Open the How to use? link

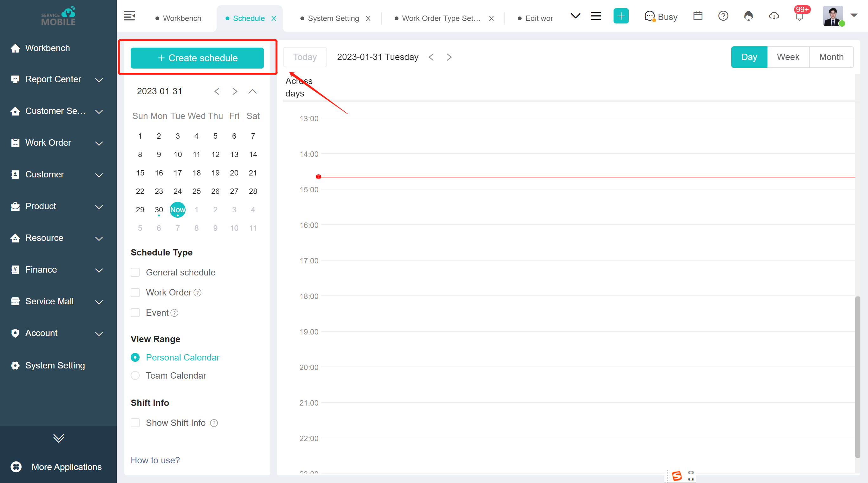pos(155,460)
